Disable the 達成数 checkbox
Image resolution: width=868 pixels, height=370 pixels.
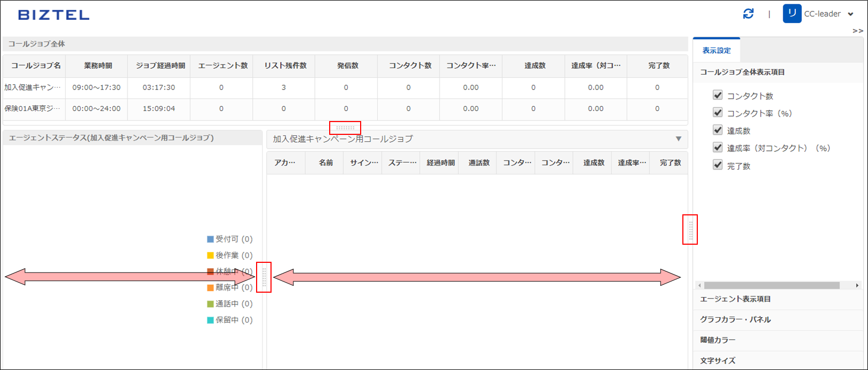[718, 131]
